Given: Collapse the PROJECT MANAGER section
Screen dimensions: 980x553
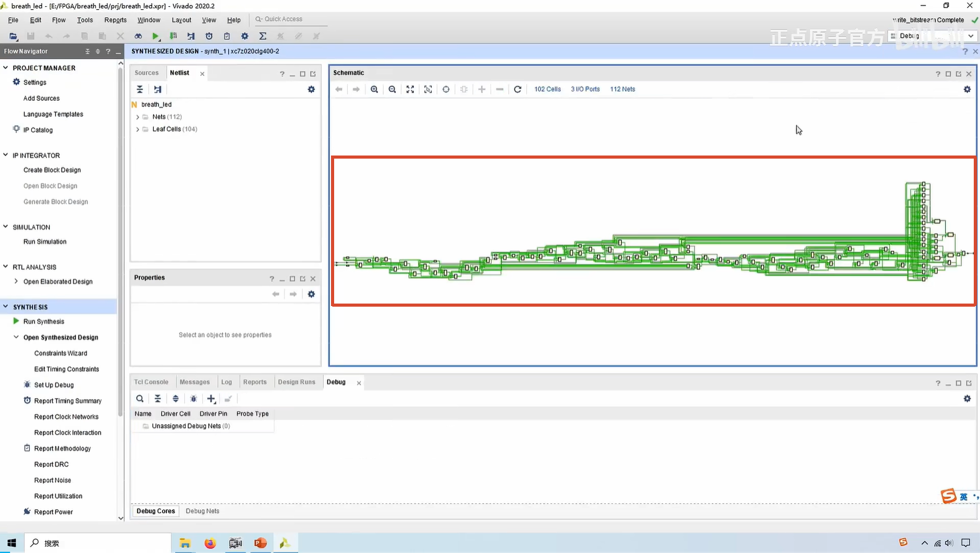Looking at the screenshot, I should point(6,68).
